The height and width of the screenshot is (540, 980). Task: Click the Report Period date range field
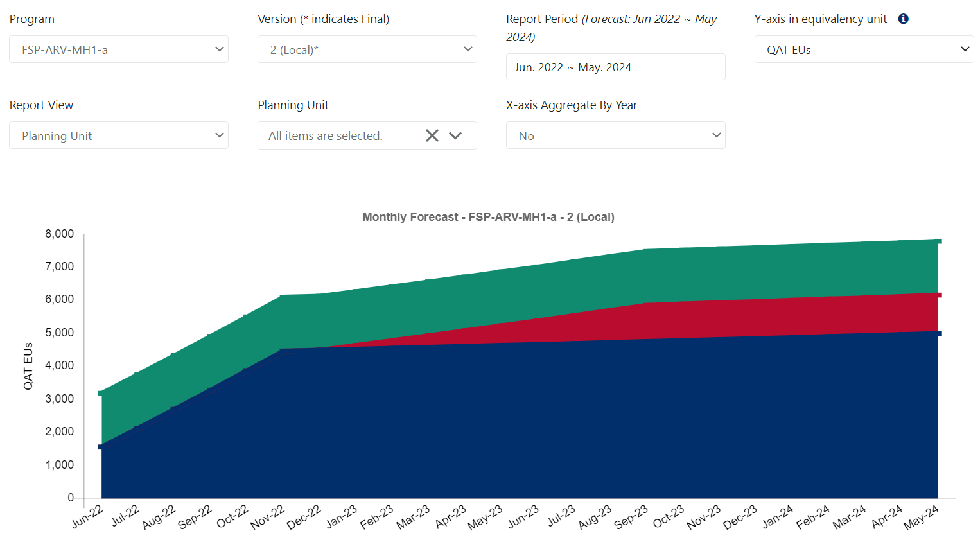coord(615,67)
